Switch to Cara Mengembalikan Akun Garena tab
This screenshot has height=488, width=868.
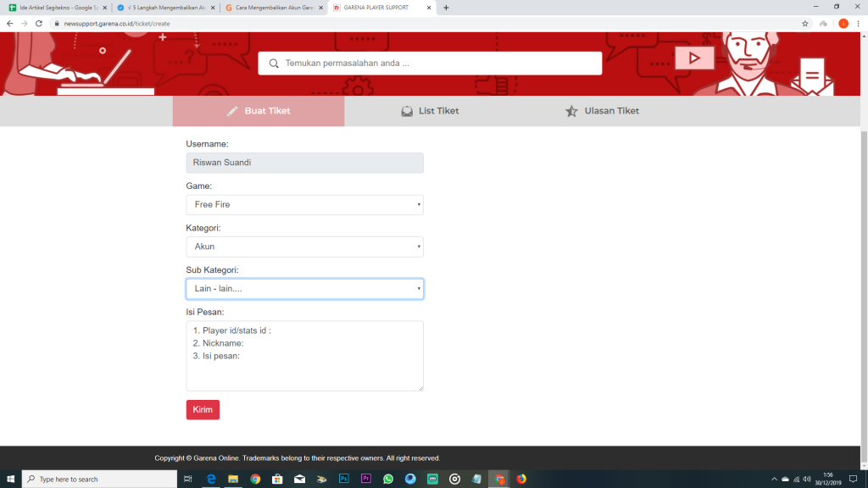tap(272, 8)
